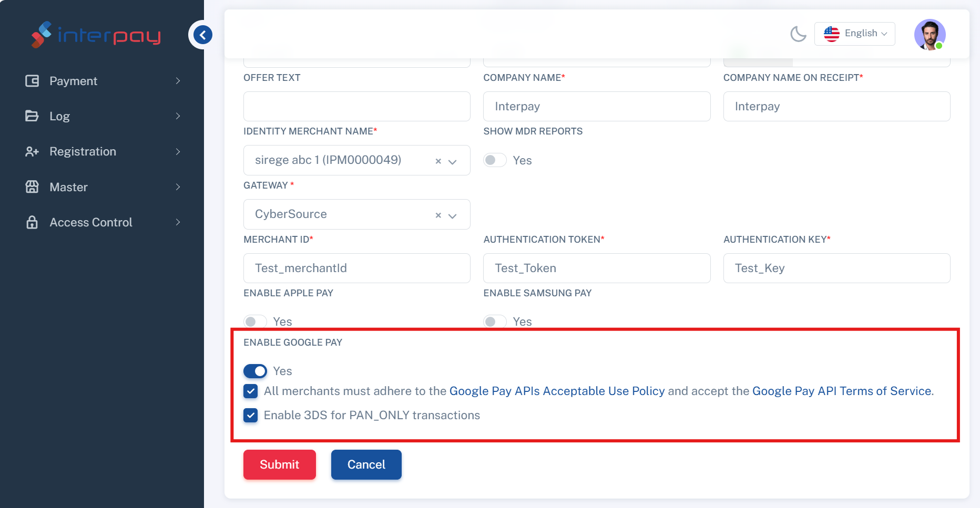Open the Google Pay API Terms of Service link
980x508 pixels.
[x=842, y=391]
